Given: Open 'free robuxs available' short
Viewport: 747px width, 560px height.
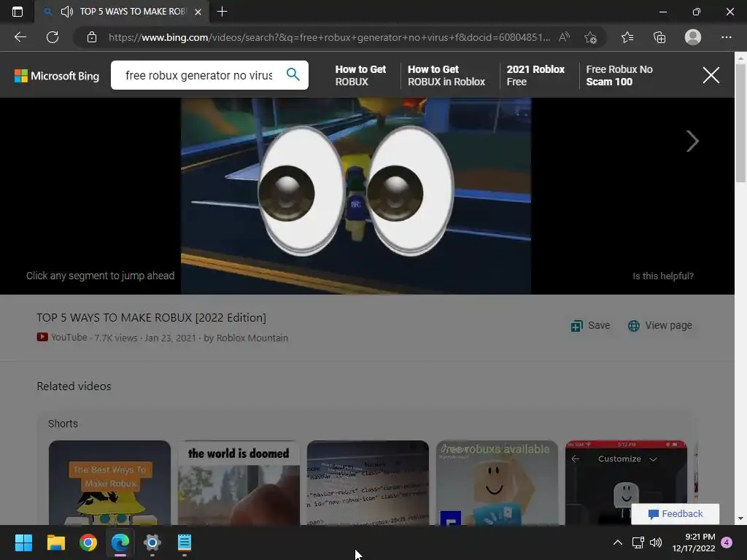Looking at the screenshot, I should (x=497, y=483).
